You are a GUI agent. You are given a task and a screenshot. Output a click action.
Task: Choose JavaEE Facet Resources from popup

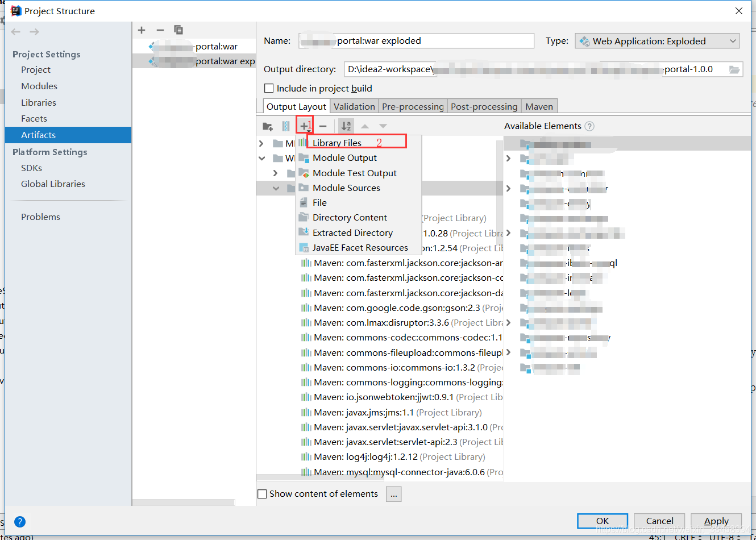pos(358,247)
